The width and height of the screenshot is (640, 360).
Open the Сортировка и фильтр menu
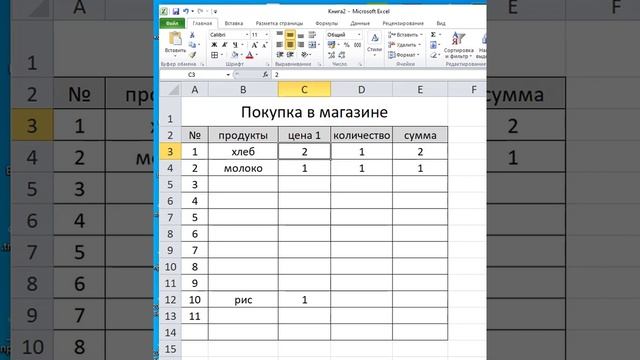click(x=458, y=45)
